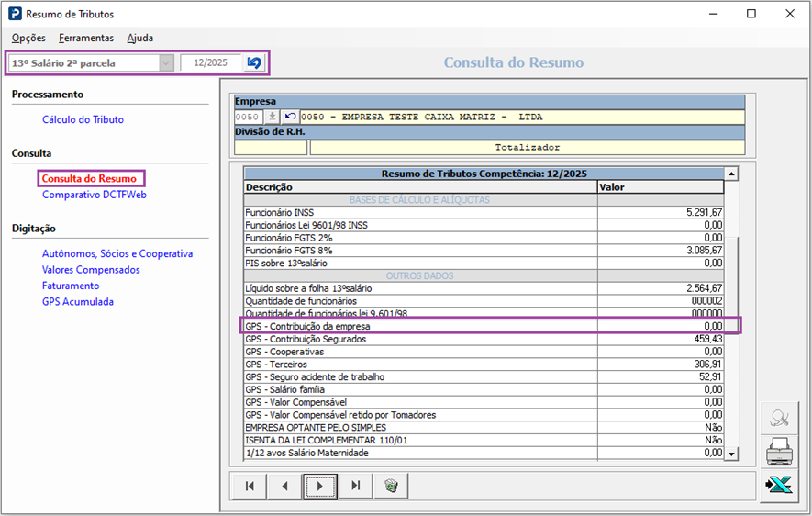
Task: Click value 5.291,67 in Valor column
Action: 705,212
